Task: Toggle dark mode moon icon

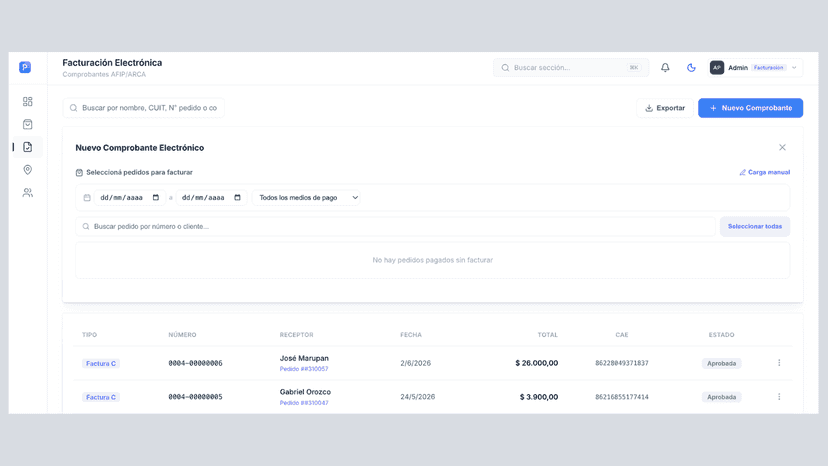Action: (691, 68)
